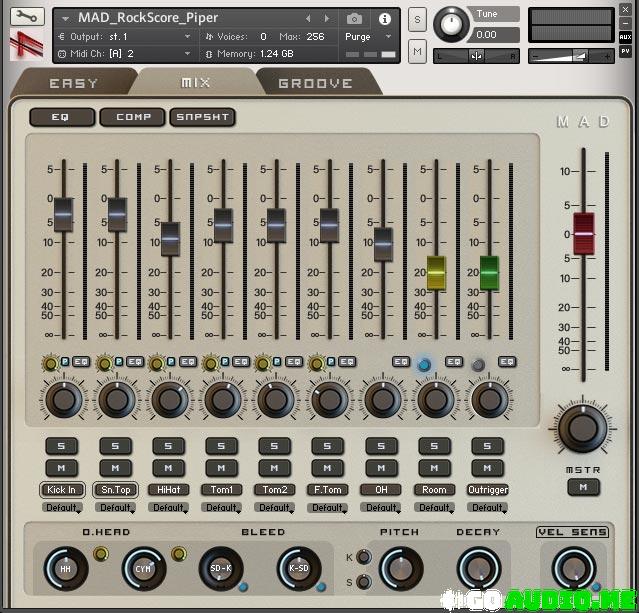639x613 pixels.
Task: Click the COMP button
Action: click(x=133, y=117)
